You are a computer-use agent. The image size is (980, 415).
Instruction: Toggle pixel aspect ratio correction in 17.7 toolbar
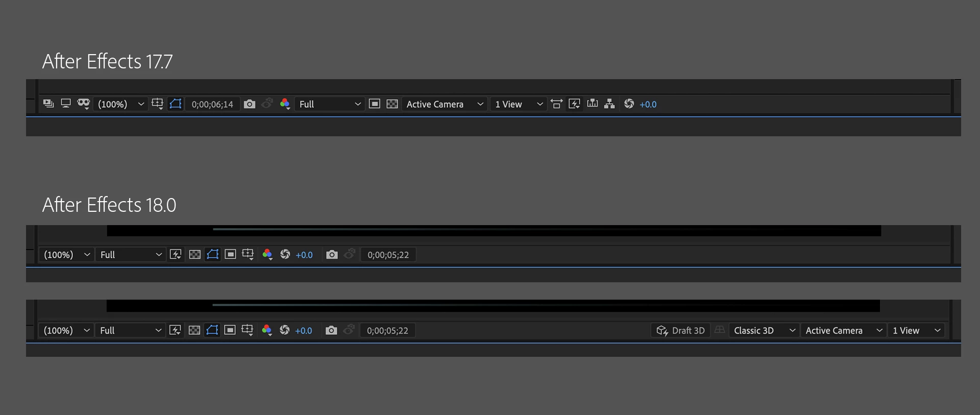point(557,104)
